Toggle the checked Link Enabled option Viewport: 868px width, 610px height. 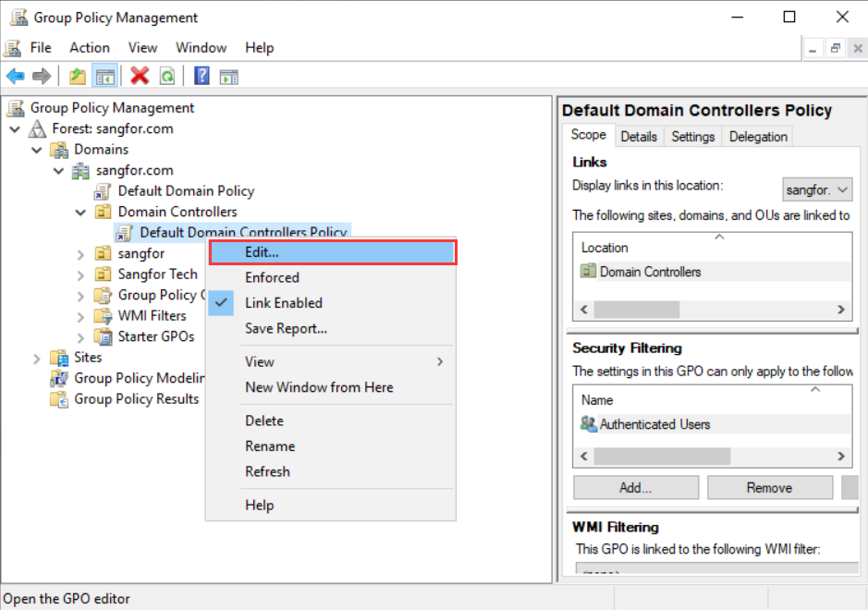point(283,303)
